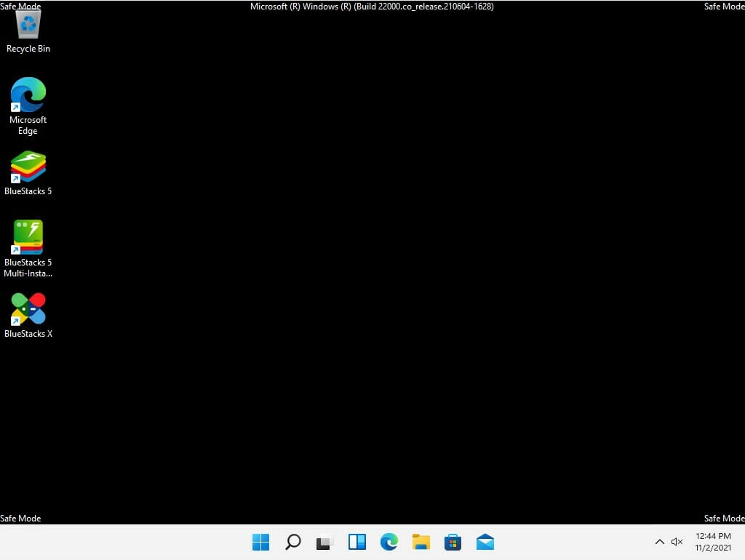The image size is (745, 560).
Task: Select BlueStacks 5 Multi-Instance Manager shortcut
Action: point(28,249)
